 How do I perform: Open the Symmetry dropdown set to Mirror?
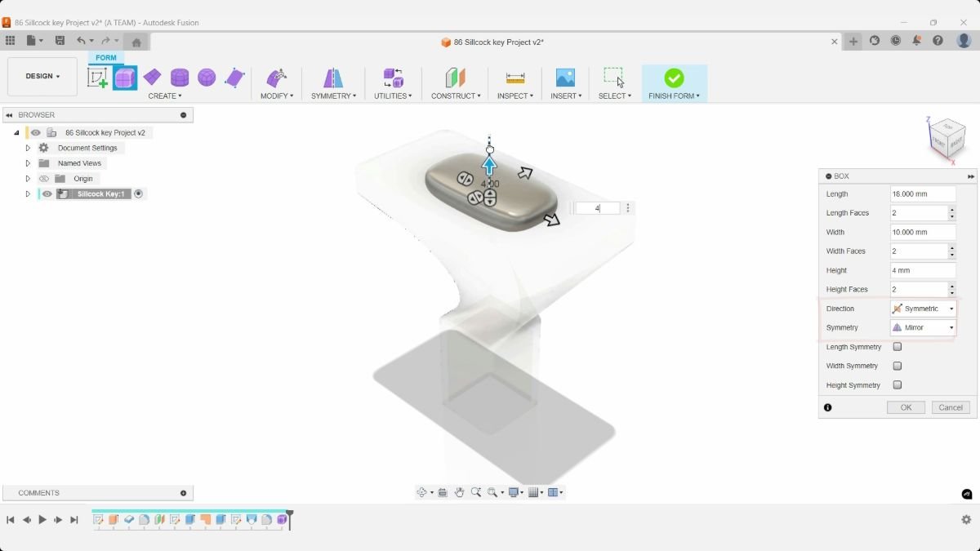click(x=923, y=327)
